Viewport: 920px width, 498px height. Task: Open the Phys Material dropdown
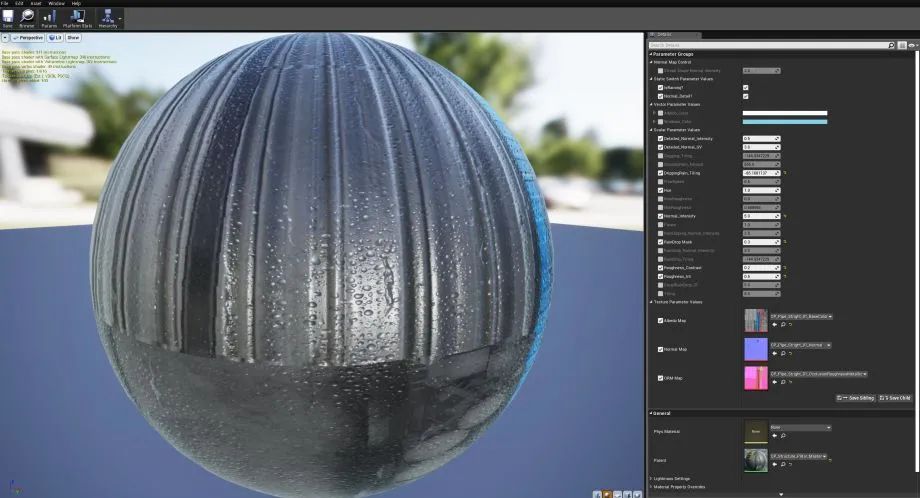tap(800, 428)
